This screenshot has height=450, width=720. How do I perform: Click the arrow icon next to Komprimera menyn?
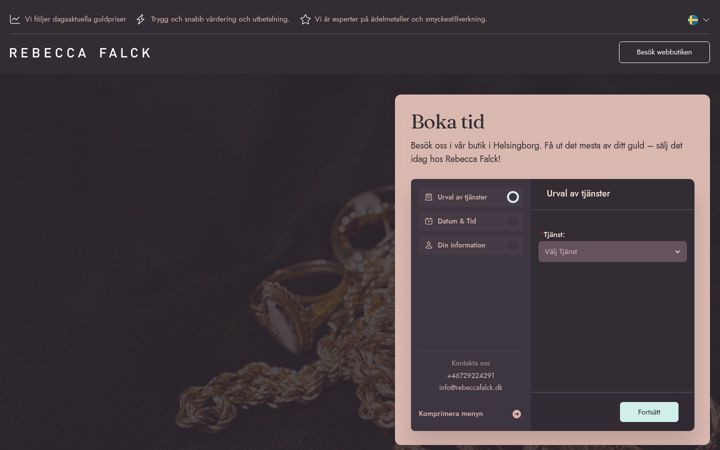tap(517, 414)
